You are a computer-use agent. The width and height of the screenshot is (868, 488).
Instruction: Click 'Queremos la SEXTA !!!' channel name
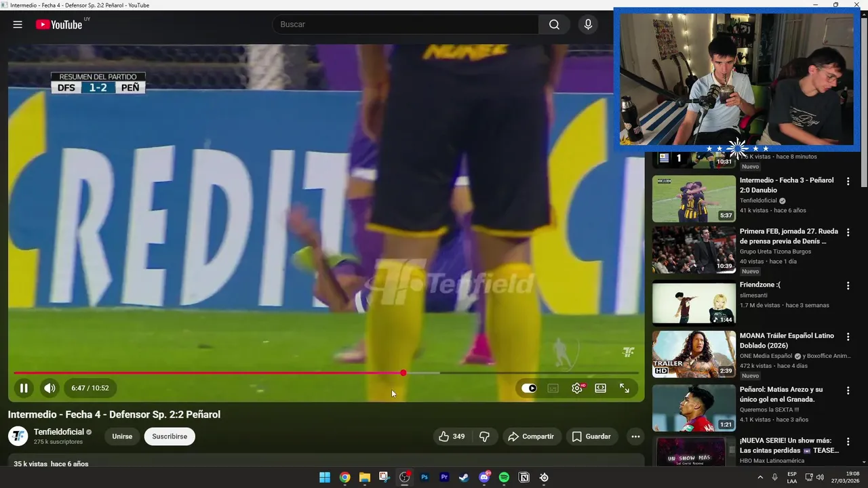[x=769, y=409]
